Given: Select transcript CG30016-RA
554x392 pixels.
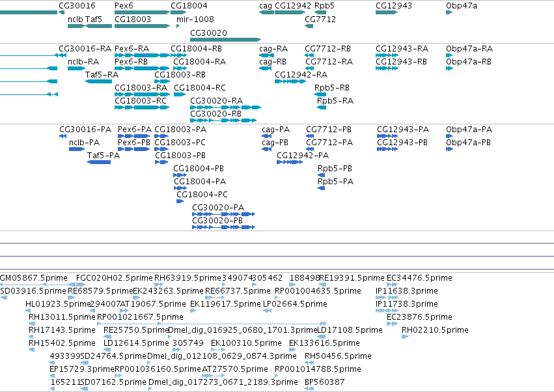Looking at the screenshot, I should [x=85, y=48].
